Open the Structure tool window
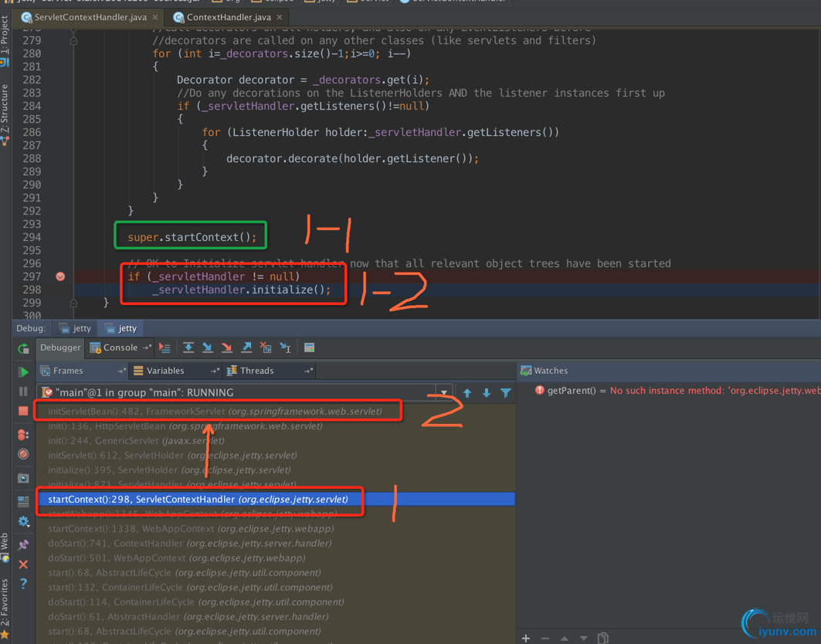The image size is (821, 644). 5,115
